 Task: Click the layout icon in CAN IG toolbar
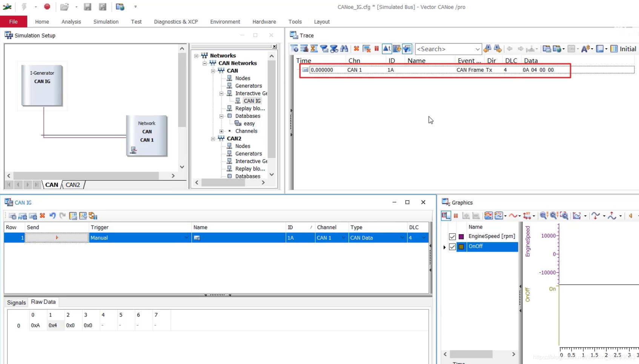(73, 216)
